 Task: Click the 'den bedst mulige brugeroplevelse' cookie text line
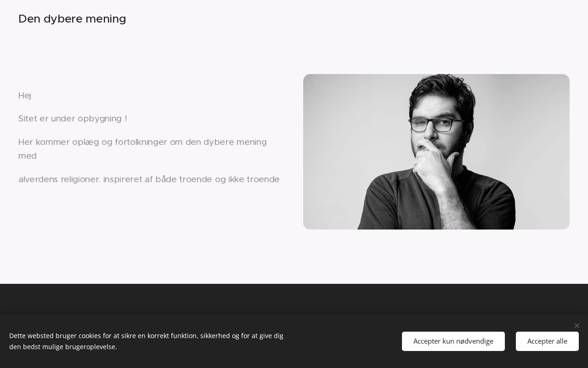[x=63, y=347]
